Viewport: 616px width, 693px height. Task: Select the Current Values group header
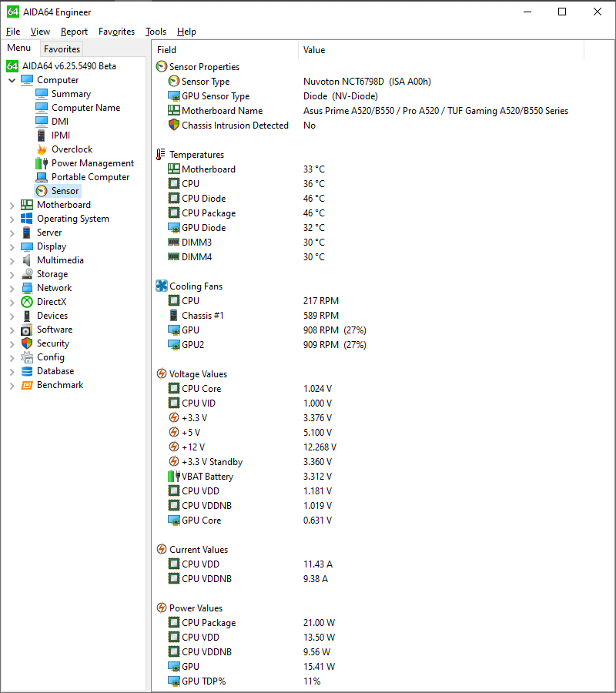(199, 549)
